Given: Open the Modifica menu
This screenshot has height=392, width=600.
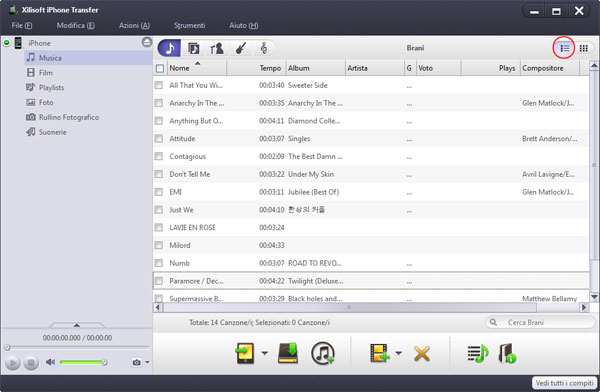Looking at the screenshot, I should 75,26.
